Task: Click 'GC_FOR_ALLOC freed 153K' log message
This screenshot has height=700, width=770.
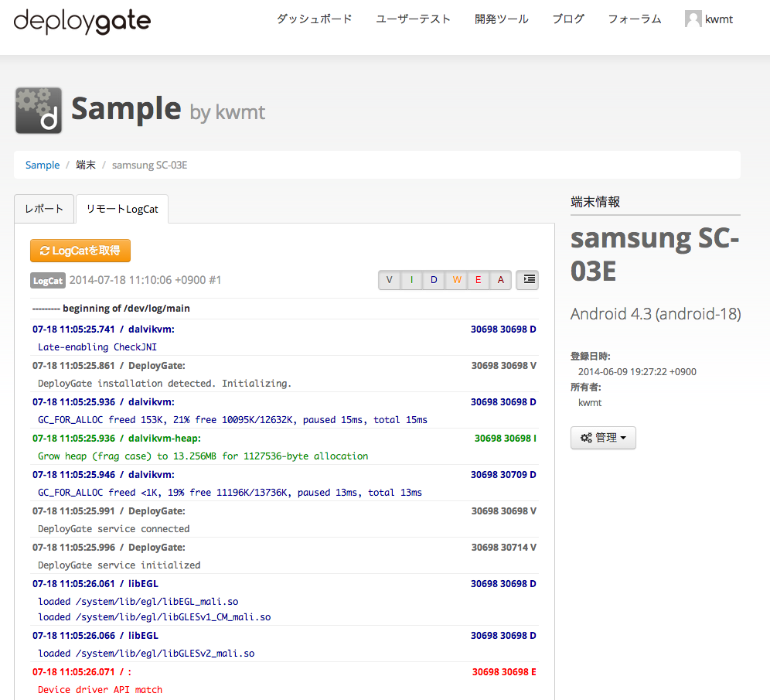Action: coord(232,419)
